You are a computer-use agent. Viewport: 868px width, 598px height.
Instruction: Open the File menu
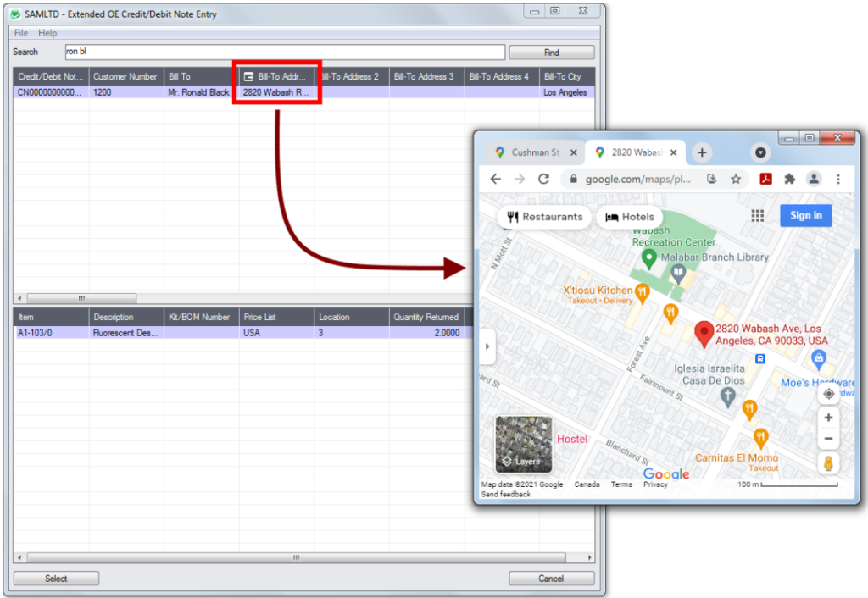pyautogui.click(x=21, y=33)
